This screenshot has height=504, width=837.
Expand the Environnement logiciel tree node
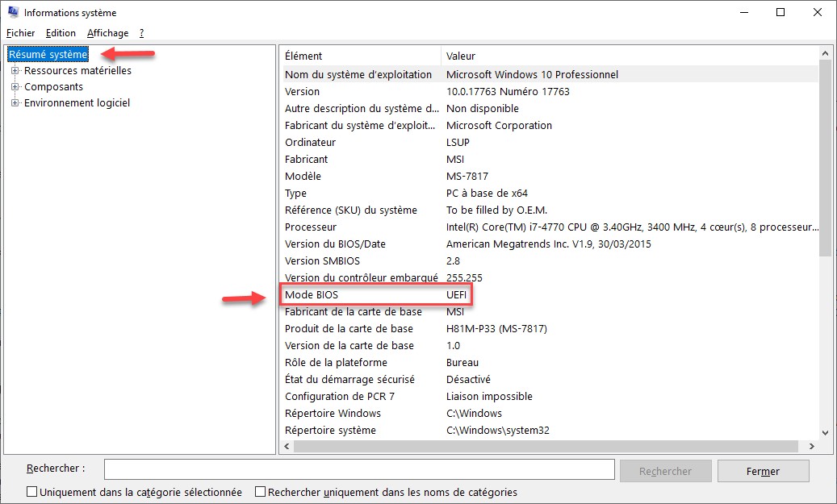pos(15,103)
